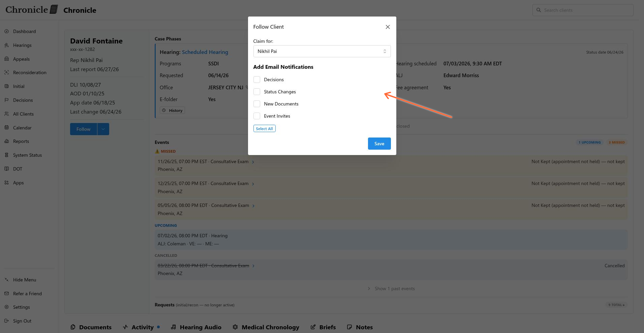Expand the 05/05/26 Consultative Exam event
Image resolution: width=644 pixels, height=333 pixels.
click(253, 206)
